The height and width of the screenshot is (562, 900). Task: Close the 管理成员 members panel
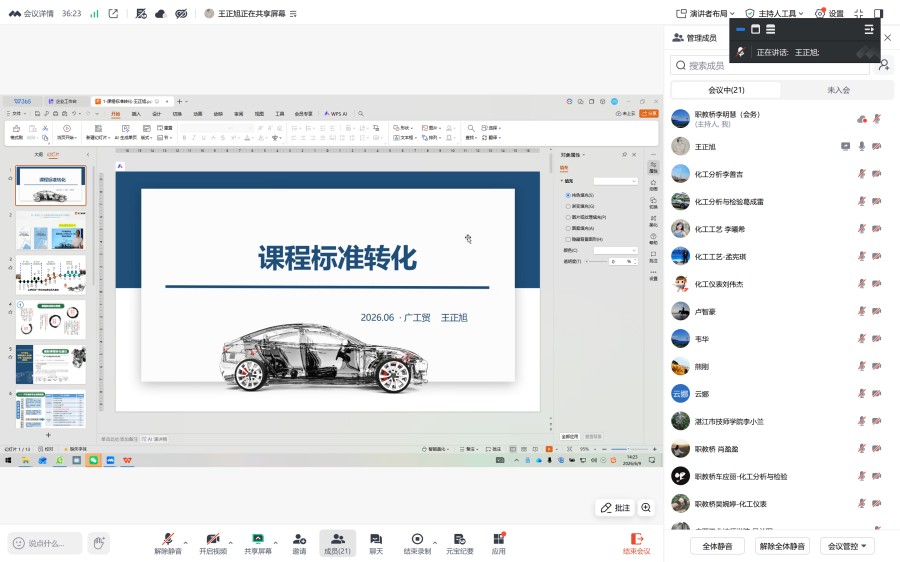click(x=887, y=37)
